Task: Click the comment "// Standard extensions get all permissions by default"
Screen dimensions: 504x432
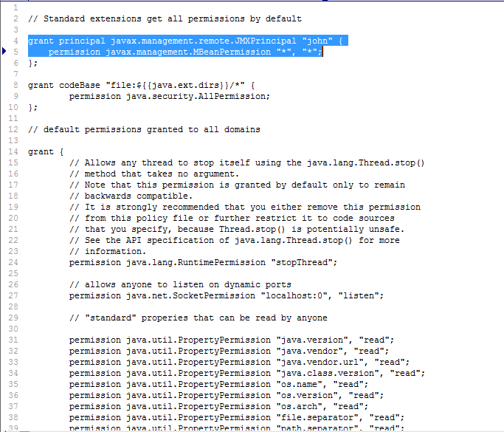Action: click(165, 18)
